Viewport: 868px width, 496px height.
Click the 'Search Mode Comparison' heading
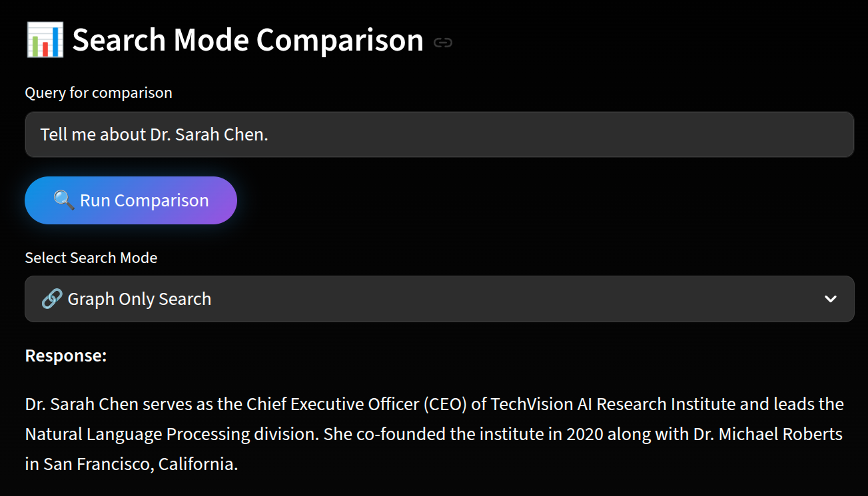pos(248,40)
